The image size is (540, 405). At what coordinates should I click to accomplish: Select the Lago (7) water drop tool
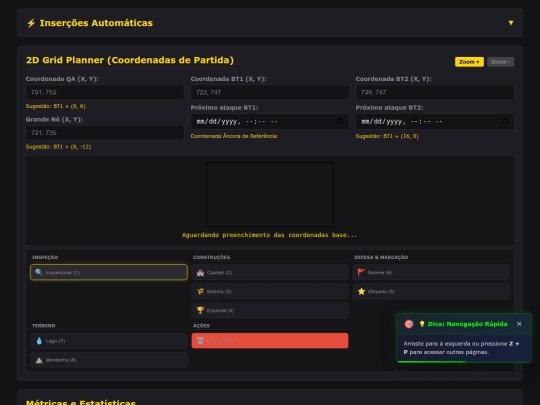(x=109, y=341)
